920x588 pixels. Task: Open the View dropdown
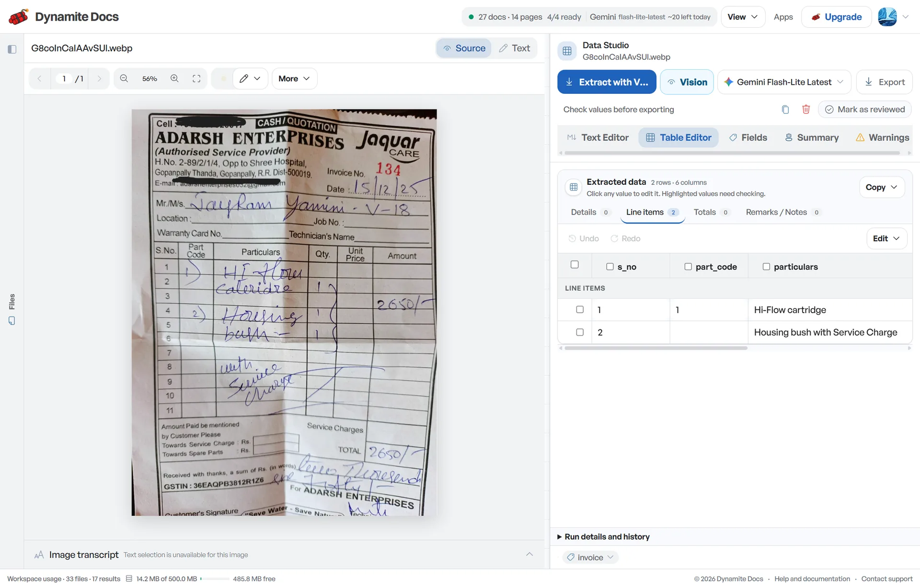(x=742, y=17)
